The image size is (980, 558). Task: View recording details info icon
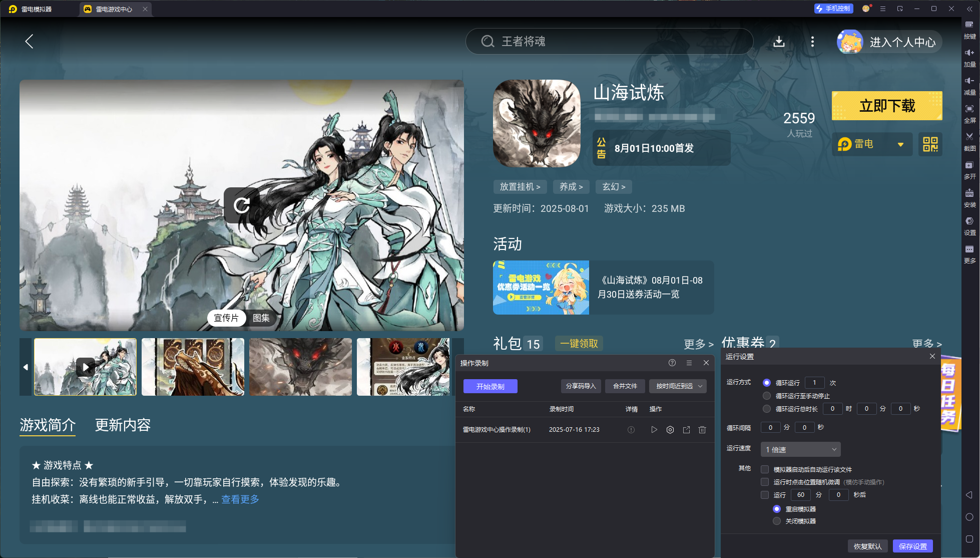(631, 430)
